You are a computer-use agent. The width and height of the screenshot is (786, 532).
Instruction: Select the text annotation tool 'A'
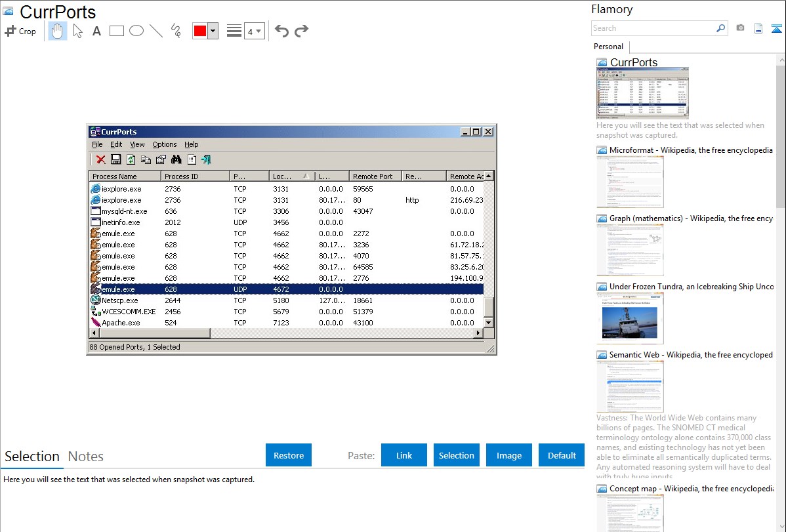pos(96,31)
